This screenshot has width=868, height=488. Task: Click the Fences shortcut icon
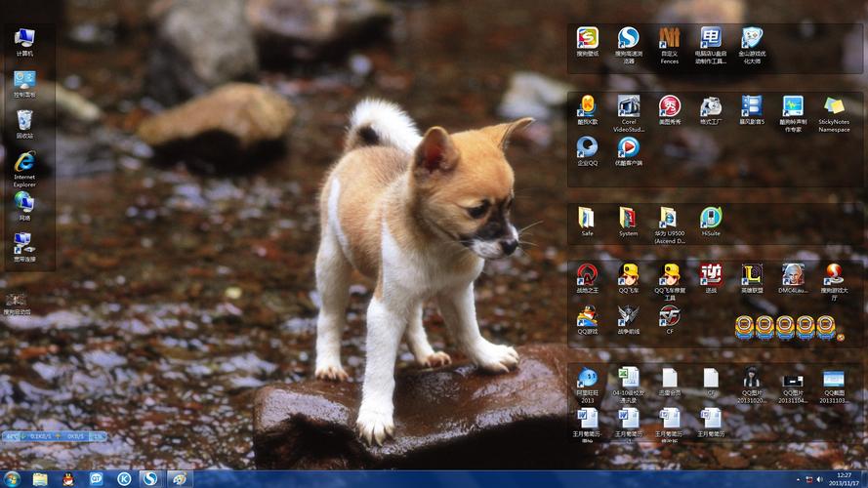[x=670, y=39]
